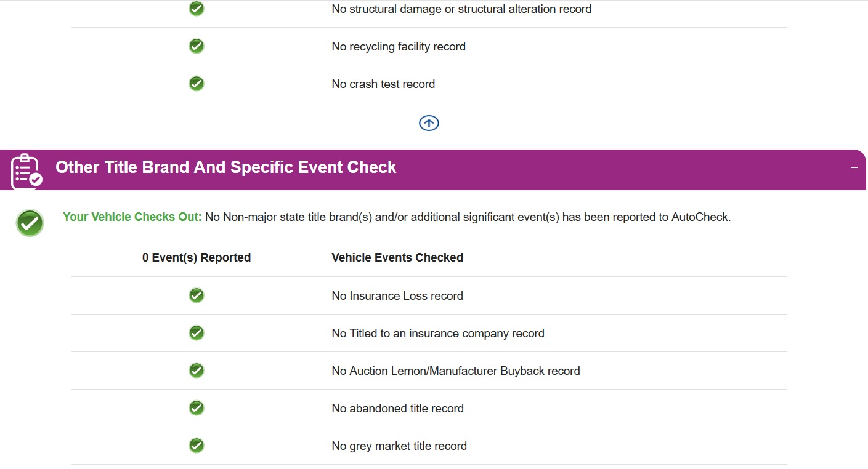This screenshot has width=868, height=469.
Task: Click the Other Title Brand And Specific Event Check header
Action: point(225,167)
